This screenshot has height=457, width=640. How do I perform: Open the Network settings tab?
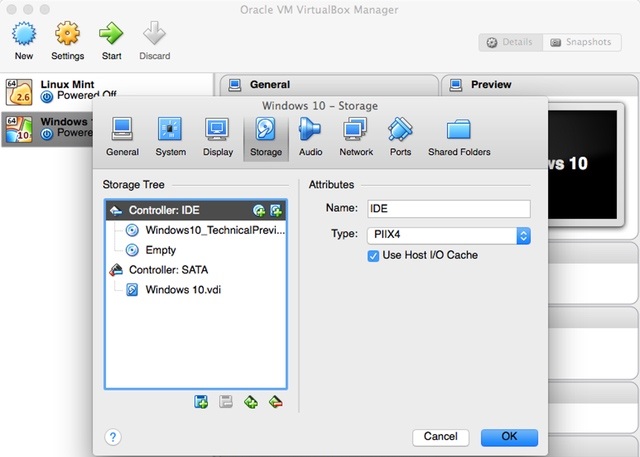click(x=356, y=138)
